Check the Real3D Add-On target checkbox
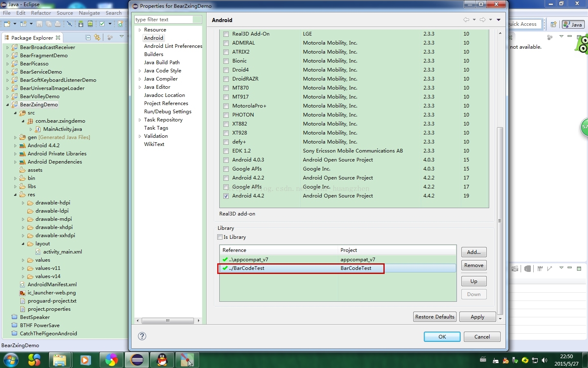Screen dimensions: 588x368 click(226, 34)
